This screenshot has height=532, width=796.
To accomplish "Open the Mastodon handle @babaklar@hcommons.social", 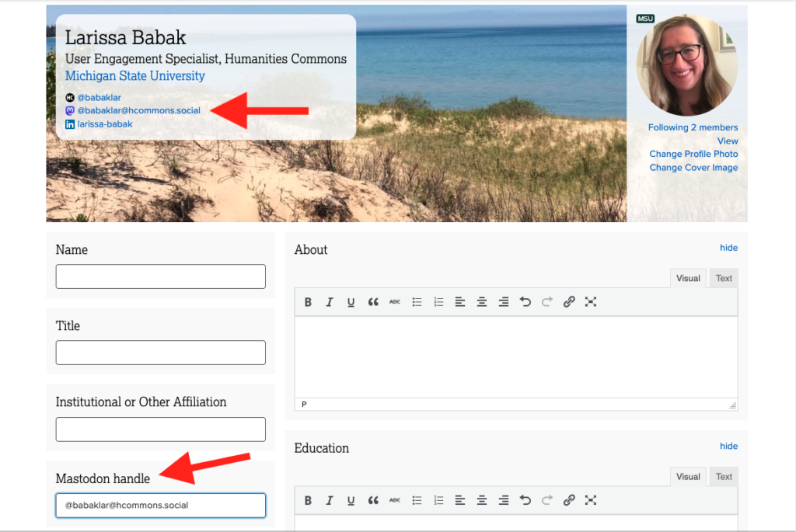I will click(x=138, y=110).
